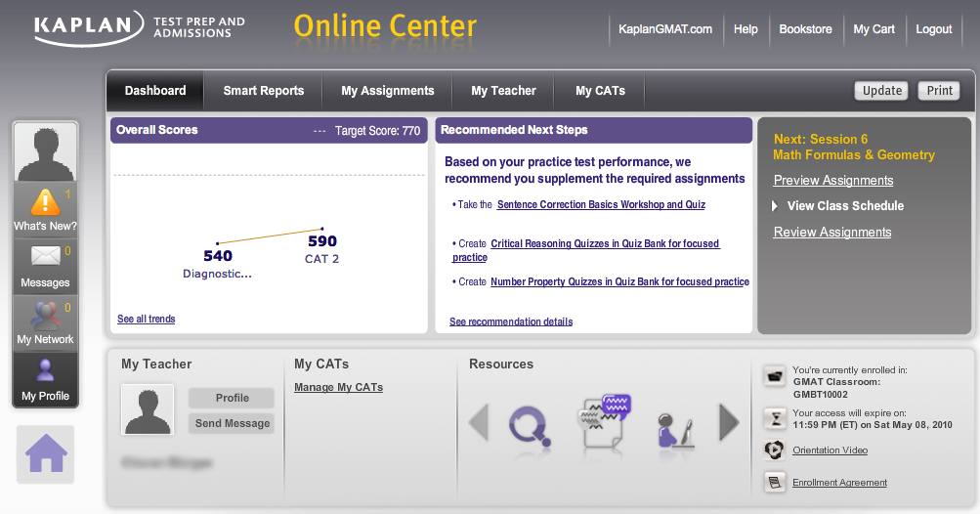Click the teacher's avatar picture
The width and height of the screenshot is (980, 514).
click(148, 409)
